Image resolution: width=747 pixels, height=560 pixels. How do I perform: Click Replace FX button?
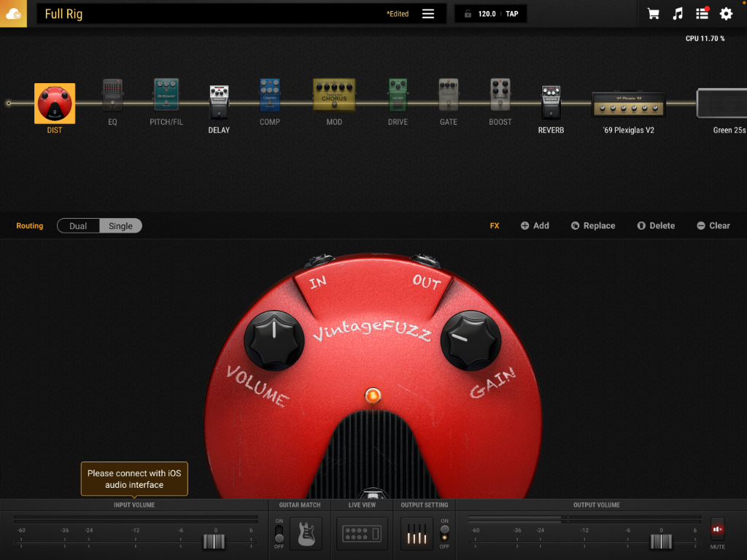[593, 226]
